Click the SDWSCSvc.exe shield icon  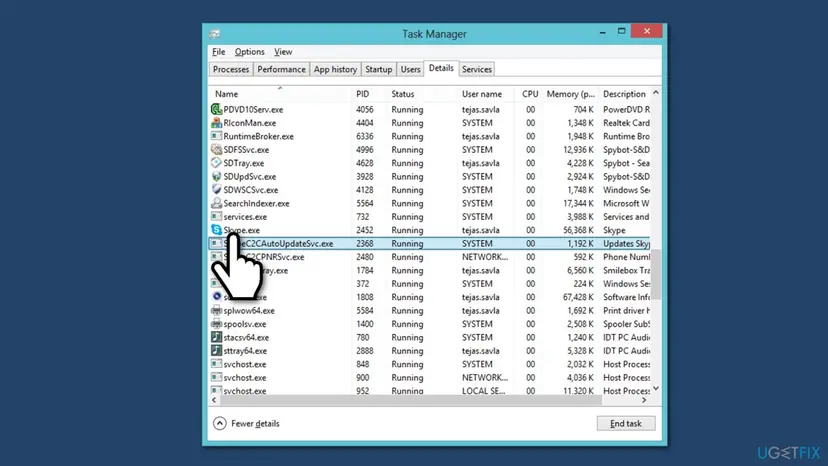tap(216, 190)
